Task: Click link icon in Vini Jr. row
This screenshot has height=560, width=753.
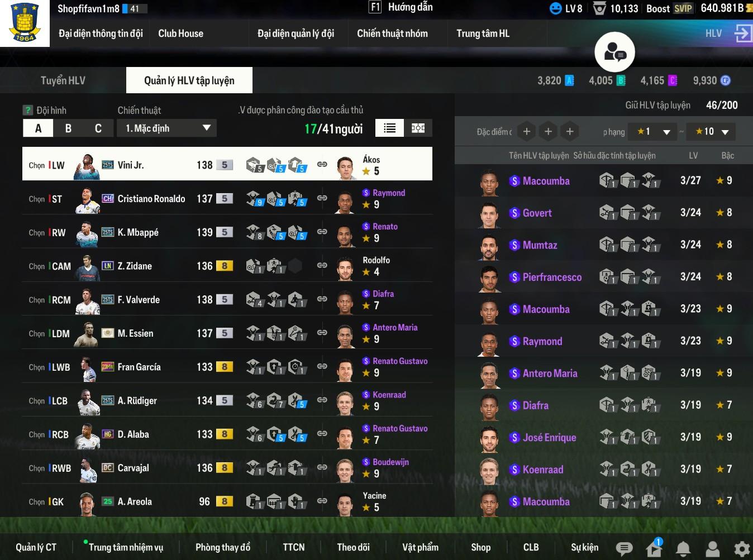Action: (322, 164)
